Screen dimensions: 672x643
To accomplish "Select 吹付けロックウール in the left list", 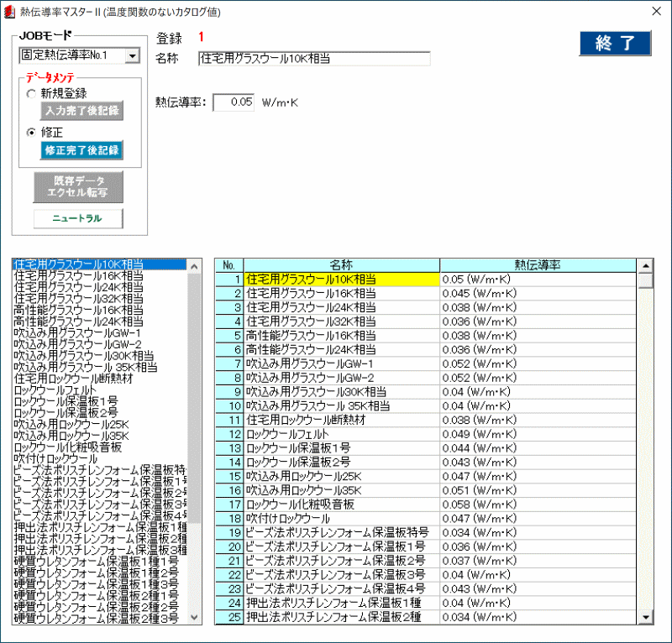I will tap(55, 458).
